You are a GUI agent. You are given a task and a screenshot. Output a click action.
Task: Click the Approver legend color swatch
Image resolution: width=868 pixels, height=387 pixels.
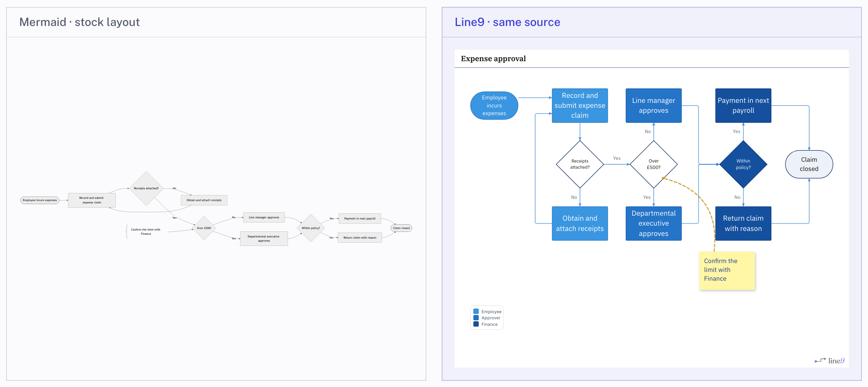coord(476,318)
